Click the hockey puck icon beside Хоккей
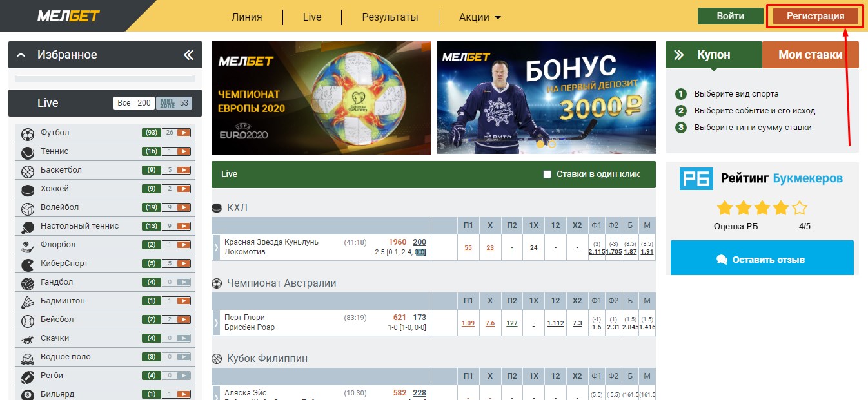Image resolution: width=868 pixels, height=400 pixels. pos(28,189)
